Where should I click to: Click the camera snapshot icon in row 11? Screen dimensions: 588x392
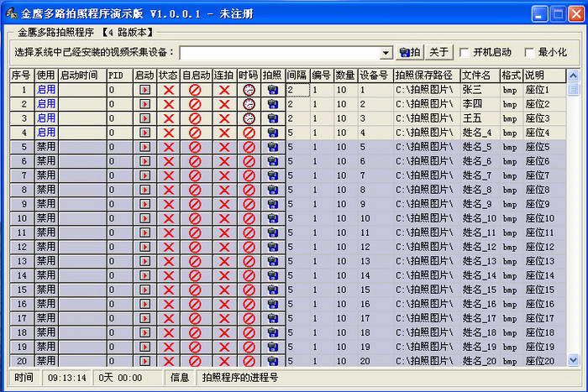[273, 233]
